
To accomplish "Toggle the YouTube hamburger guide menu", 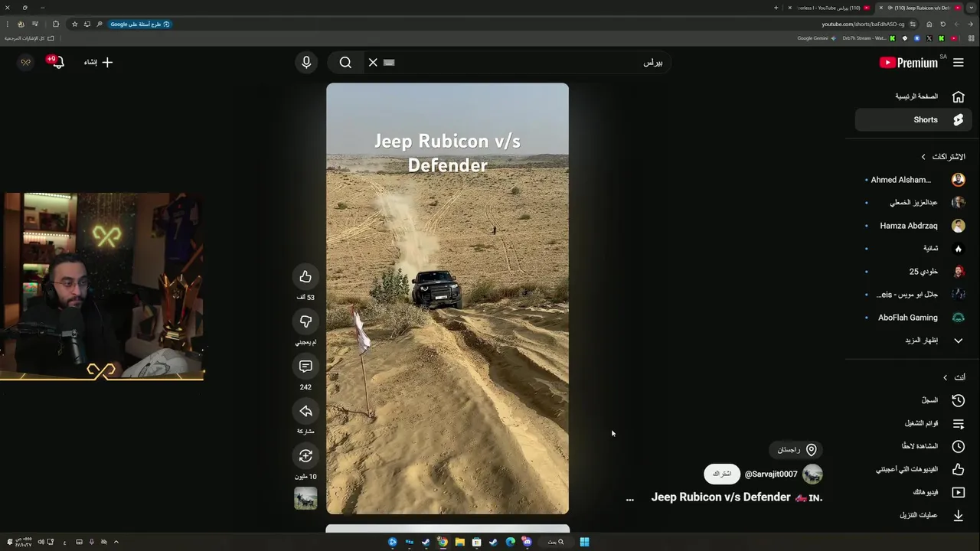I will tap(958, 63).
